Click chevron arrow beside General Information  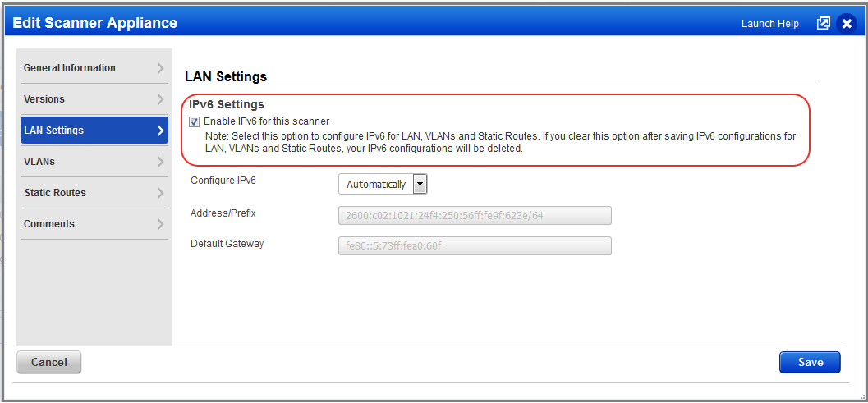click(x=160, y=68)
